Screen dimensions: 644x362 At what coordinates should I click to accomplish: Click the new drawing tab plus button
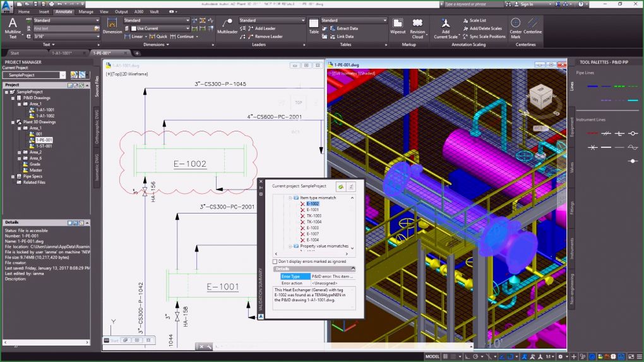(137, 53)
